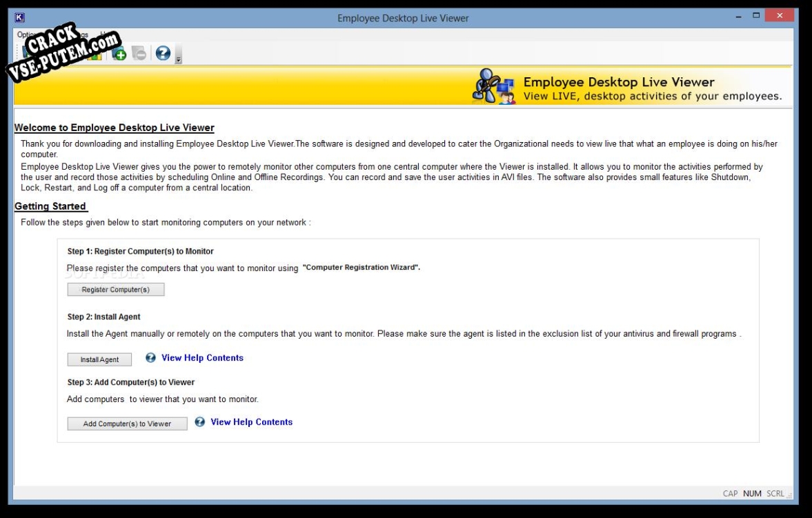Open View Help Contents link beside Add Computer(s)
812x518 pixels.
(x=252, y=422)
